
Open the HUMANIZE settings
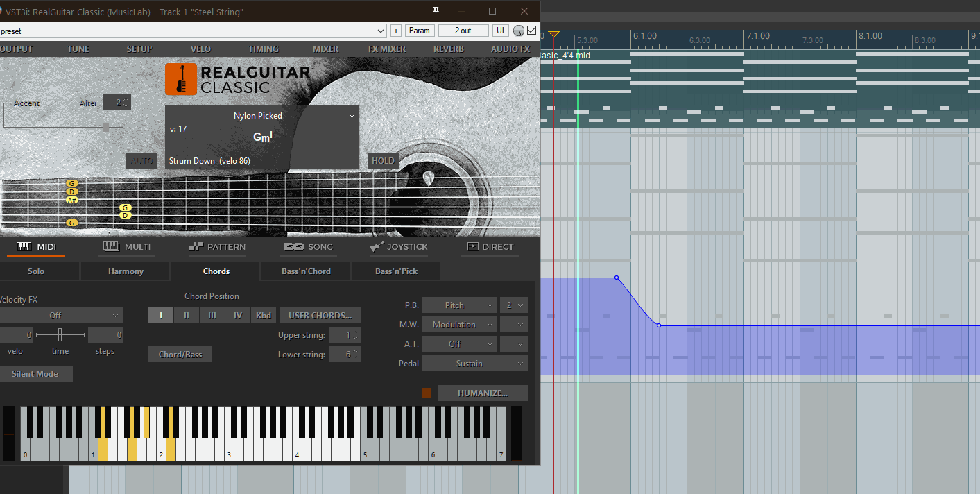point(482,393)
